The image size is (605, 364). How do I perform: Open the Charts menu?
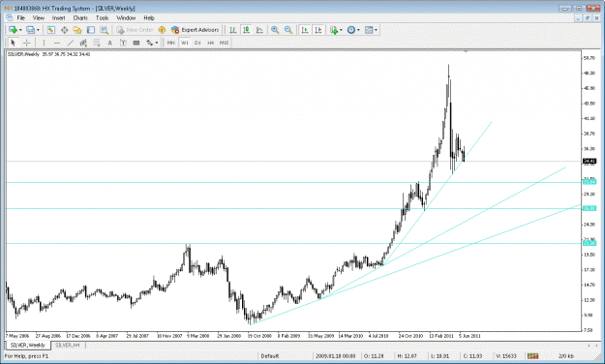pos(80,17)
